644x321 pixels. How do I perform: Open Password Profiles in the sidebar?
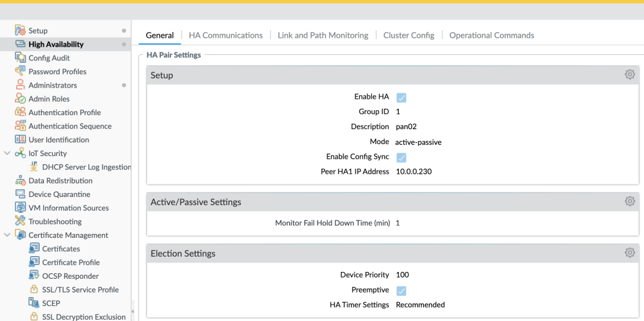click(57, 72)
